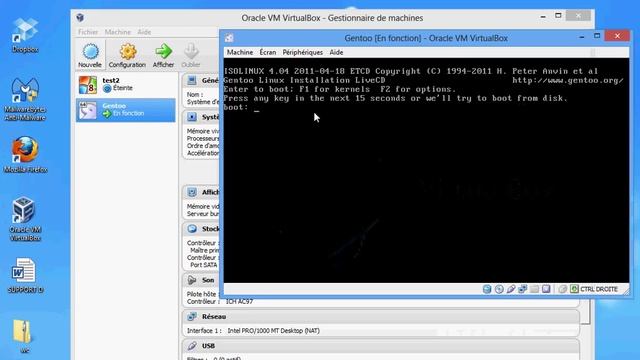Click the Général section icon
640x360 pixels.
click(191, 80)
